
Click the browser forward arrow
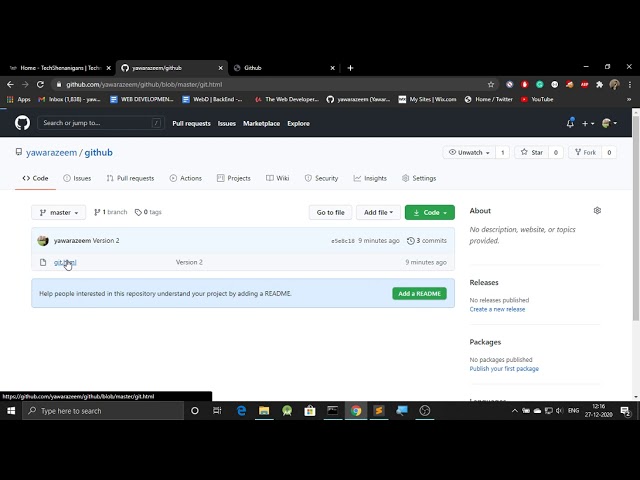click(25, 84)
